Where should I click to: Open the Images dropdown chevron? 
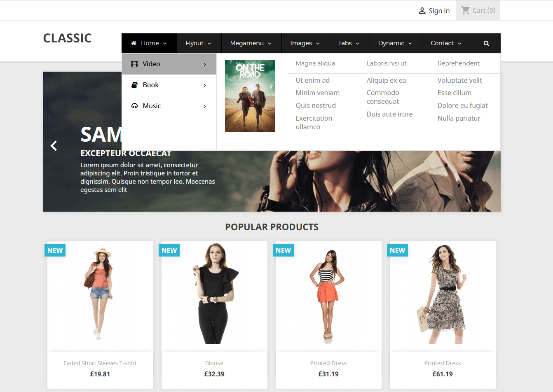[x=318, y=44]
